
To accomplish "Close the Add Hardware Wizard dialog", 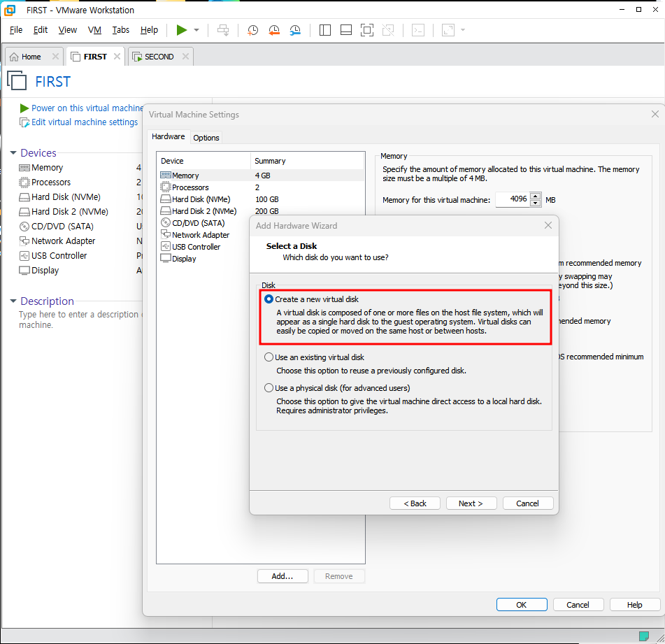I will coord(548,226).
